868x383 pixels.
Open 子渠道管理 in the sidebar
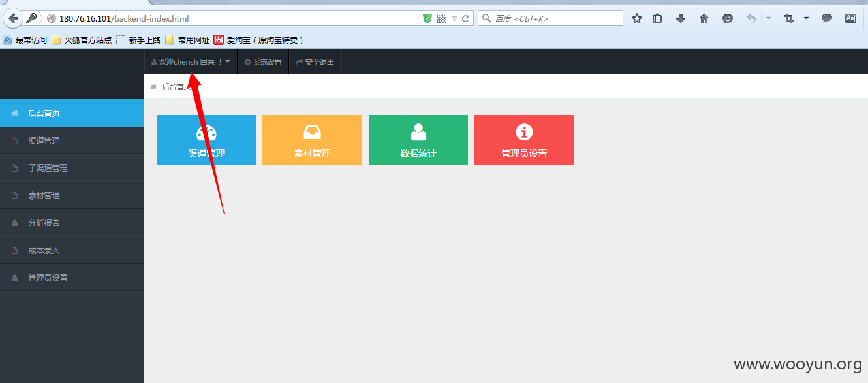pyautogui.click(x=72, y=168)
